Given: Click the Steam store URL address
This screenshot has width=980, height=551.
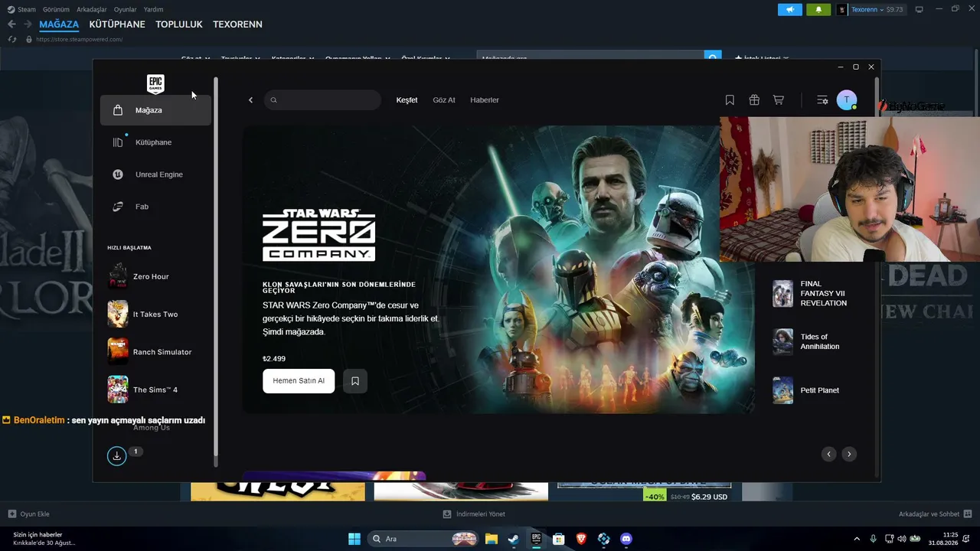Looking at the screenshot, I should [x=80, y=39].
